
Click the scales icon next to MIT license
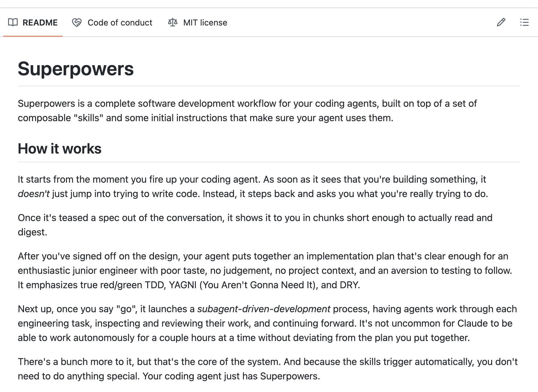pyautogui.click(x=173, y=22)
